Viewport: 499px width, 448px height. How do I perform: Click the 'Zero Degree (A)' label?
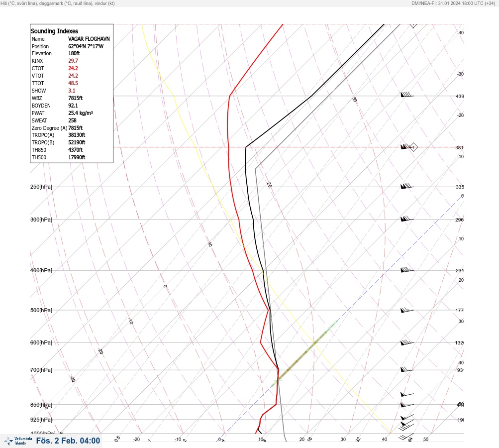[x=49, y=128]
